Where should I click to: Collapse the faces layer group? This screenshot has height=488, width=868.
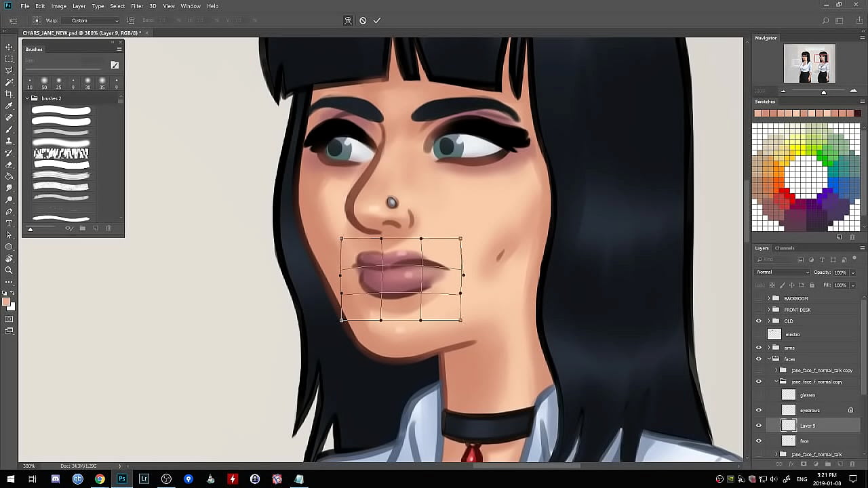coord(769,359)
